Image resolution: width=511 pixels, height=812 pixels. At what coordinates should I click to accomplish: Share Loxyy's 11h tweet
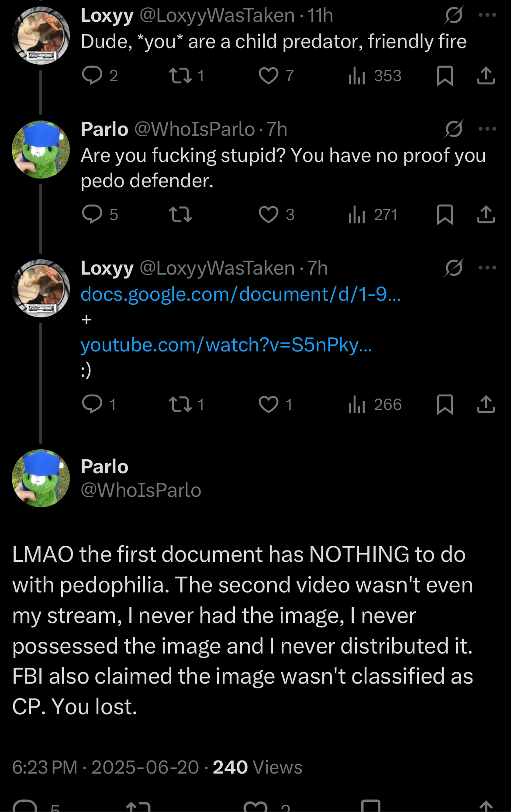coord(486,76)
